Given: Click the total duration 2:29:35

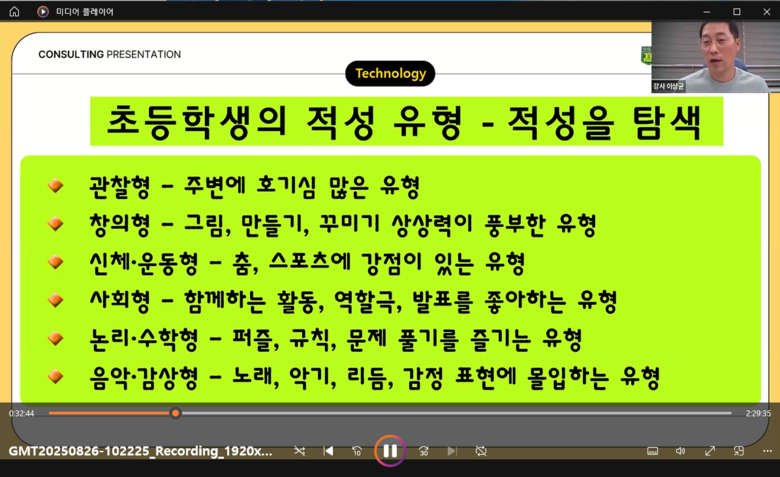Looking at the screenshot, I should 758,413.
